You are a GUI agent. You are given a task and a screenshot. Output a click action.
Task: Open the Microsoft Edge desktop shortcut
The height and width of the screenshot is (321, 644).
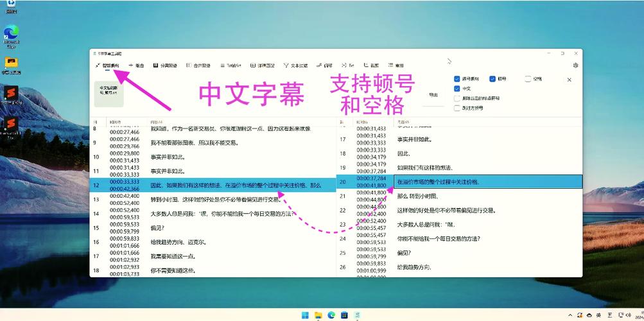coord(12,37)
